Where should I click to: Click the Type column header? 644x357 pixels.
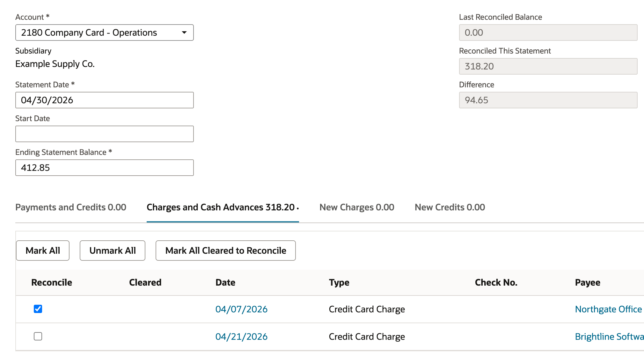click(339, 282)
